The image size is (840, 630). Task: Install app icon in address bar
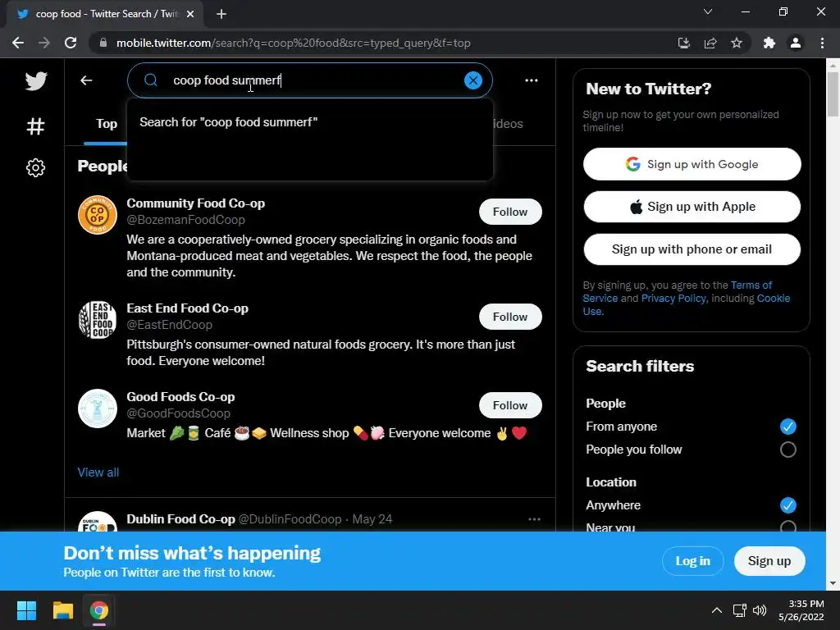coord(683,43)
